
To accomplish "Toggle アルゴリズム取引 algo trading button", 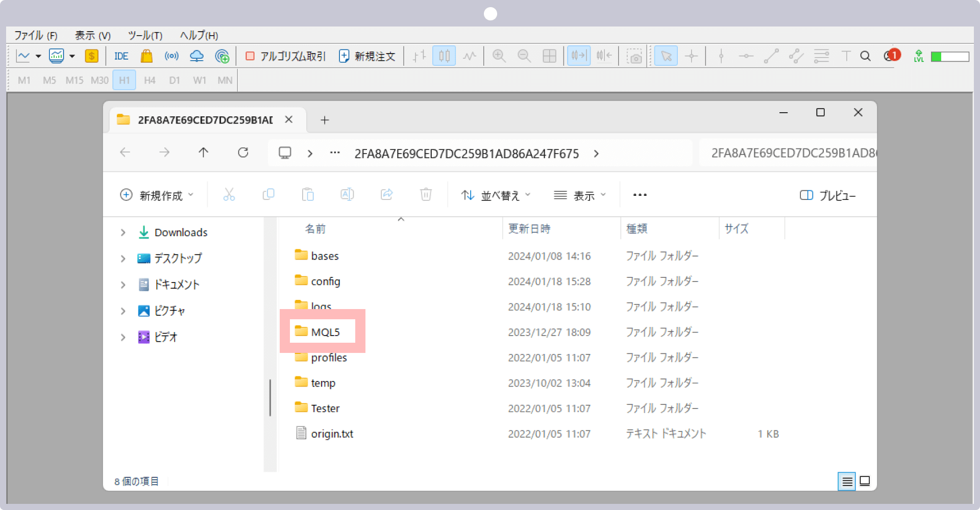I will coord(285,56).
